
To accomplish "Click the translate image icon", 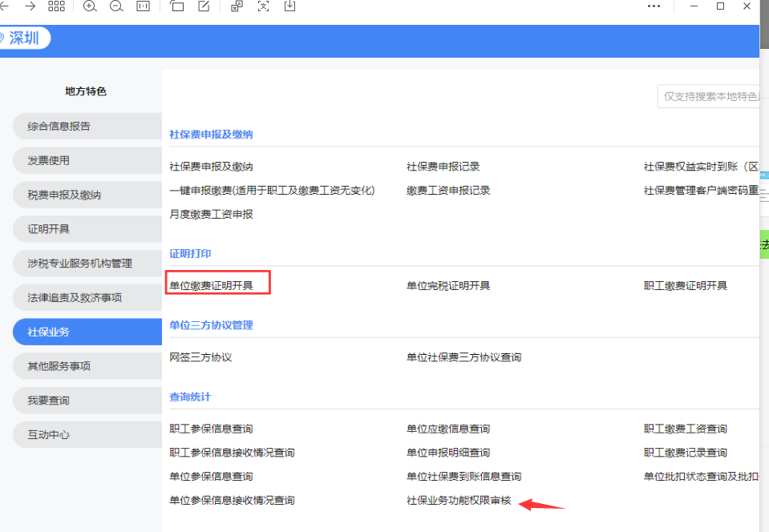I will 237,6.
